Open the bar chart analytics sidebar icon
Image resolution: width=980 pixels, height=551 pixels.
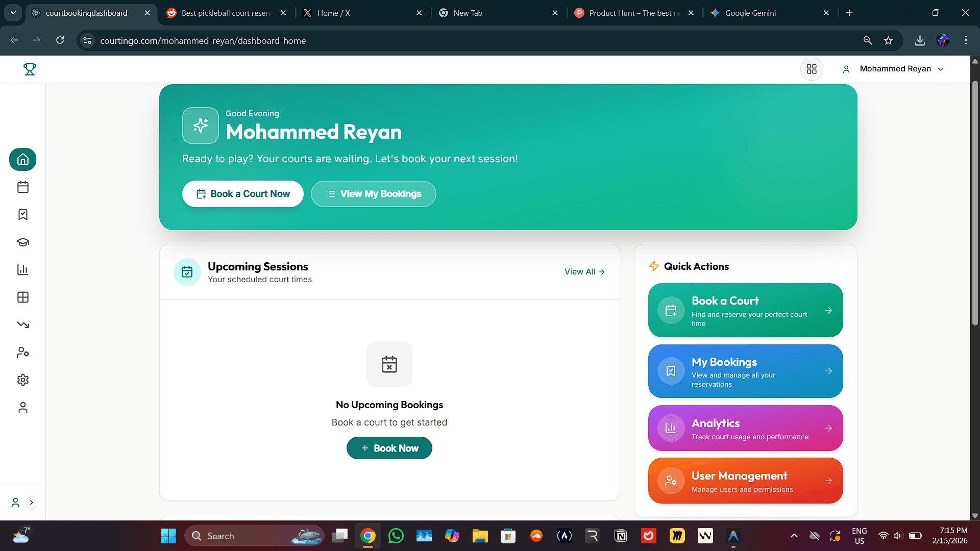23,270
